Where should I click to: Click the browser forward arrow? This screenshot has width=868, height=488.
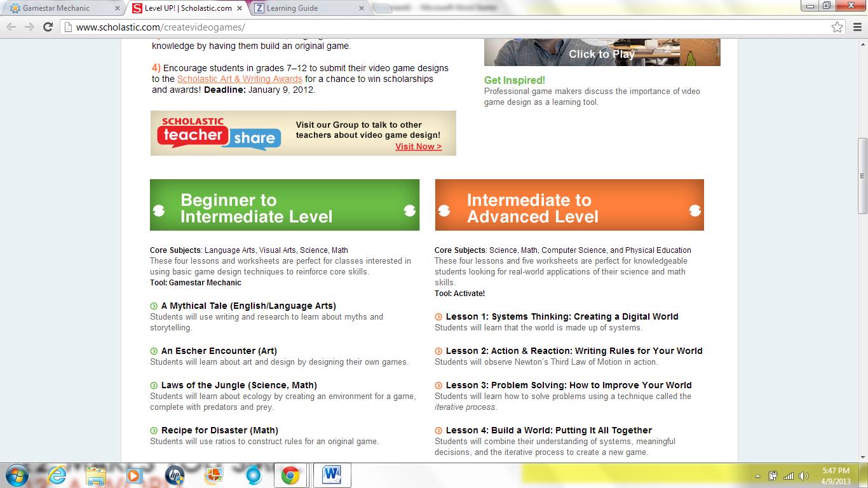[29, 27]
